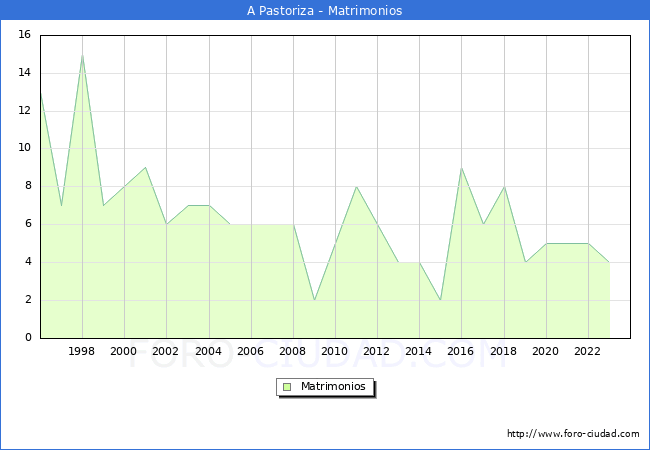Click the 10 y-axis label
This screenshot has height=450, width=650.
(x=24, y=148)
